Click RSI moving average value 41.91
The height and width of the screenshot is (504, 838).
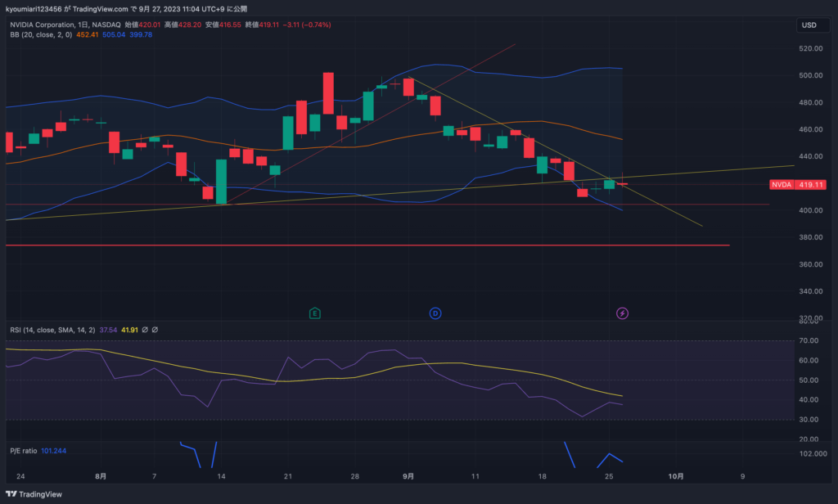click(x=129, y=330)
